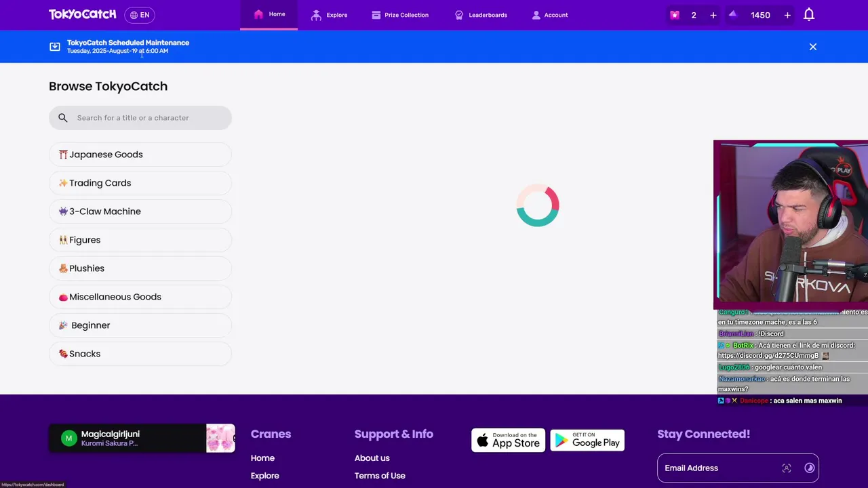Select the Trading Cards category
Viewport: 868px width, 488px height.
coord(140,183)
